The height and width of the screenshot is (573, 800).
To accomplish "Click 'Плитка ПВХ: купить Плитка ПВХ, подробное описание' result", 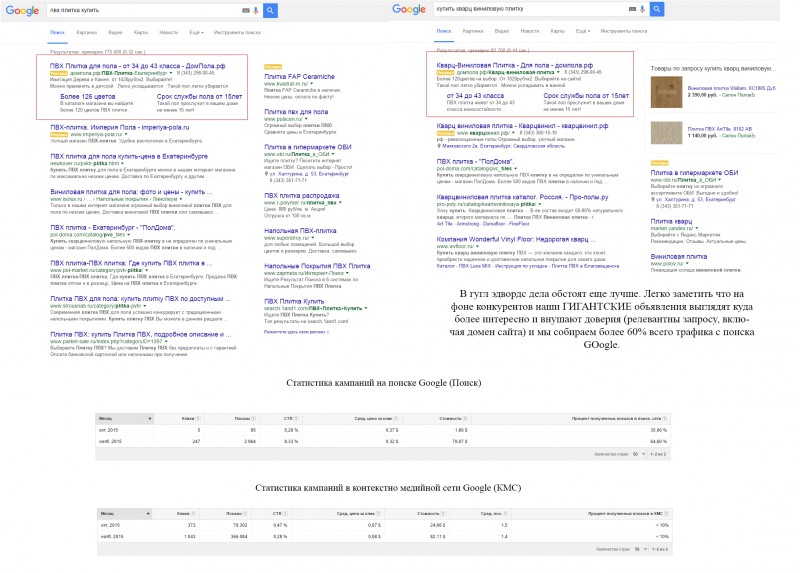I will point(140,334).
